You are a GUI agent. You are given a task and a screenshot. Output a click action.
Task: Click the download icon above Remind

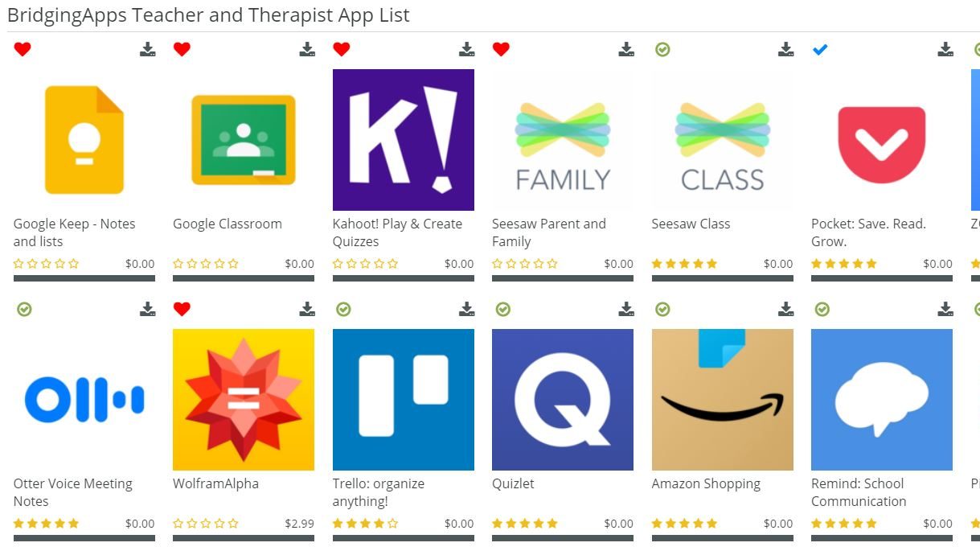[x=945, y=310]
